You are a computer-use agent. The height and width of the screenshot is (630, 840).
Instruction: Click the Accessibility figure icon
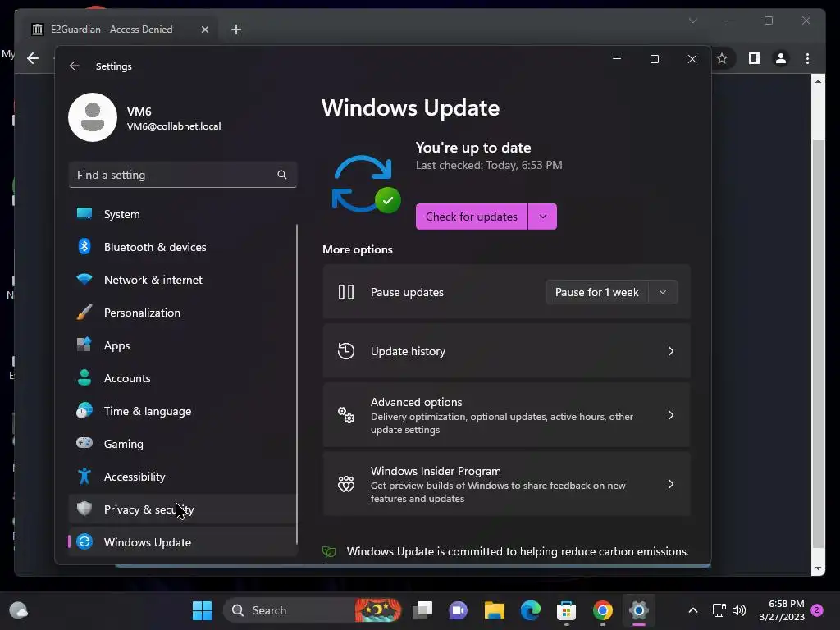(x=84, y=476)
